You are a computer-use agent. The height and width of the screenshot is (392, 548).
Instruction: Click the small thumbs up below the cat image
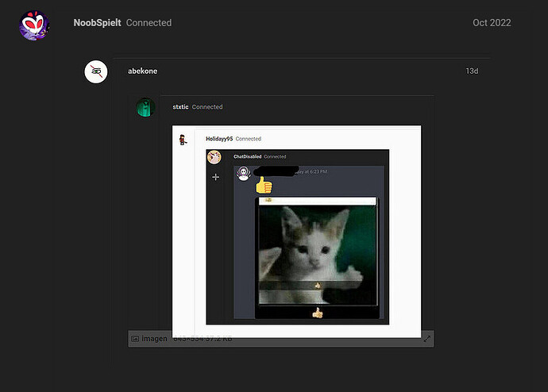point(318,313)
